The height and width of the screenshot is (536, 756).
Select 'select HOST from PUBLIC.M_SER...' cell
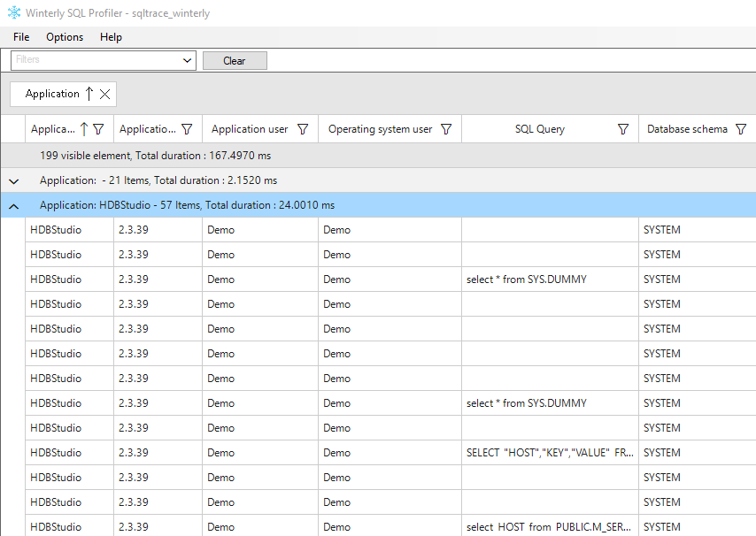pos(550,527)
